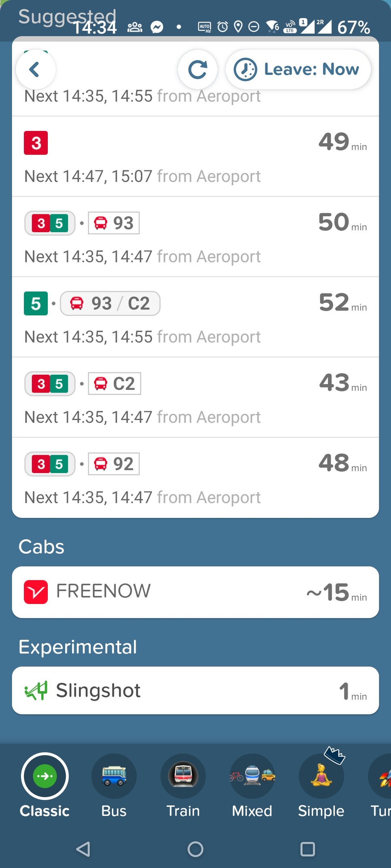Pick the 50 min route with bus 93
The height and width of the screenshot is (868, 391).
point(195,237)
